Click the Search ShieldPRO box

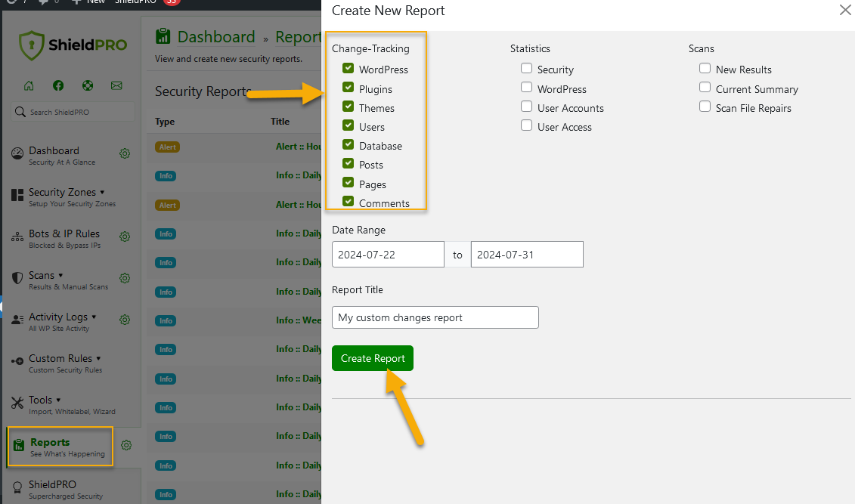click(x=73, y=112)
